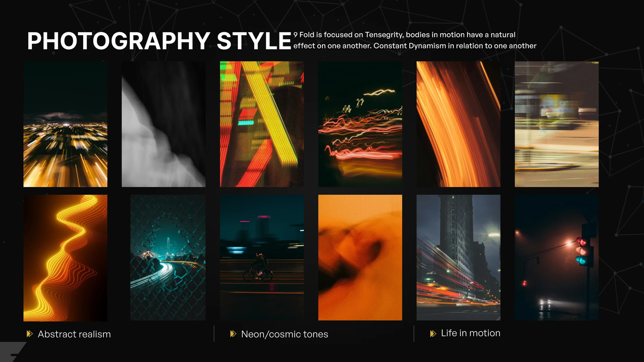The image size is (644, 362).
Task: Open the squiggly red light trails photo
Action: (360, 124)
